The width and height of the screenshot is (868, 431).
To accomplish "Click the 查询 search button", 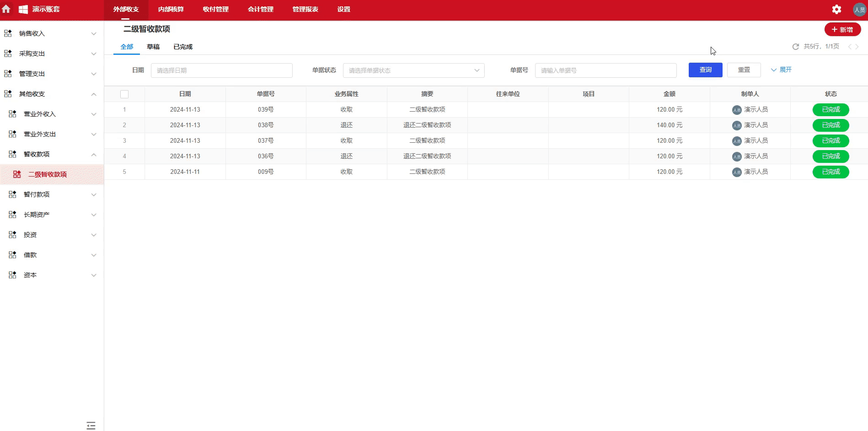I will pos(705,70).
